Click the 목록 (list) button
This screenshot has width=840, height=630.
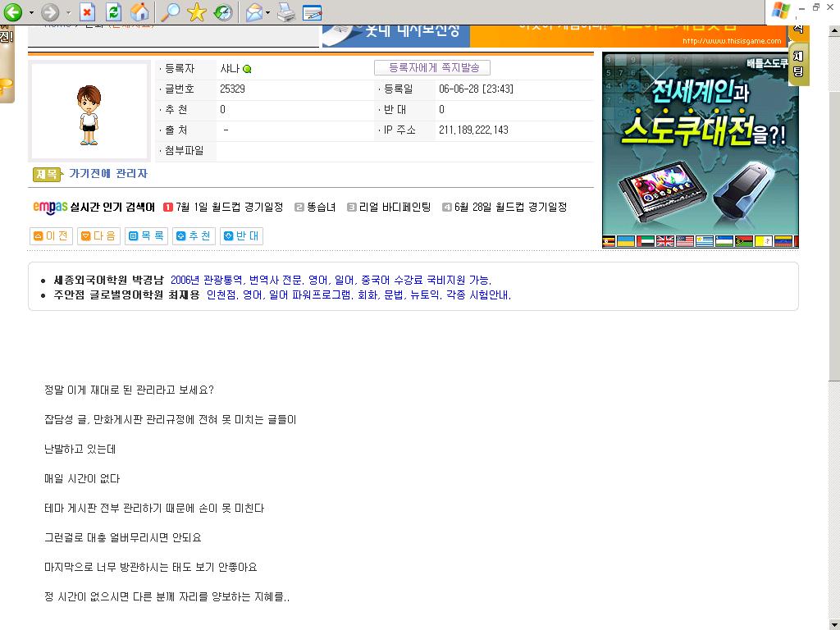pos(146,235)
